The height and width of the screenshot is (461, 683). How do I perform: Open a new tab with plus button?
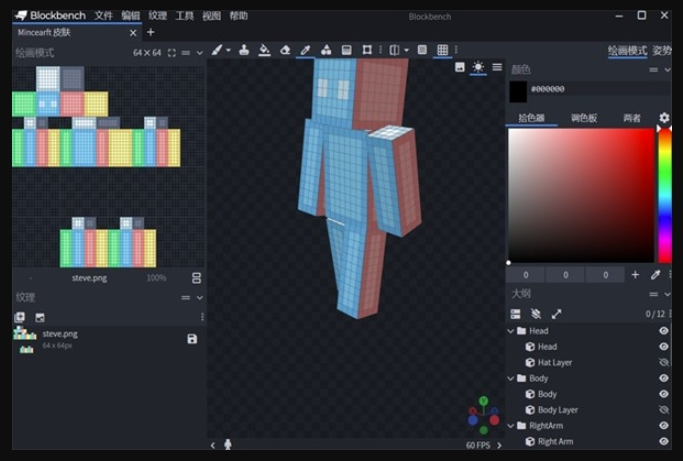pyautogui.click(x=151, y=32)
